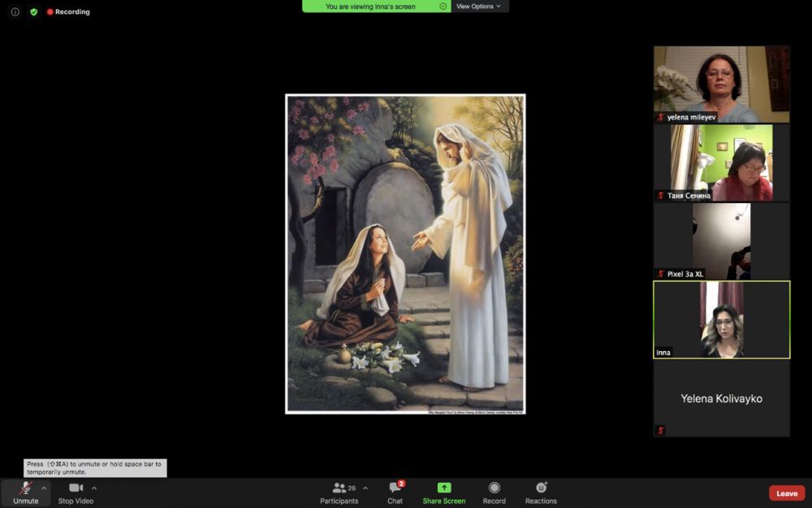Open the View Options dropdown
Image resolution: width=812 pixels, height=508 pixels.
[x=479, y=7]
